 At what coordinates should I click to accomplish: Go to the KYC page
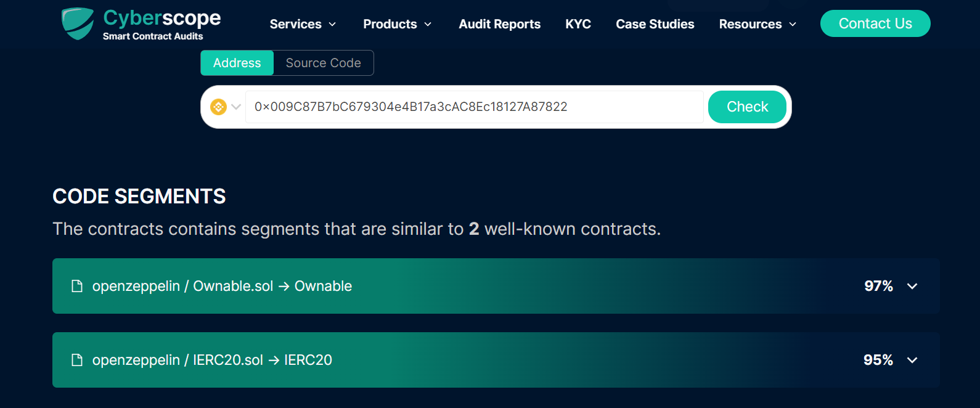tap(578, 24)
